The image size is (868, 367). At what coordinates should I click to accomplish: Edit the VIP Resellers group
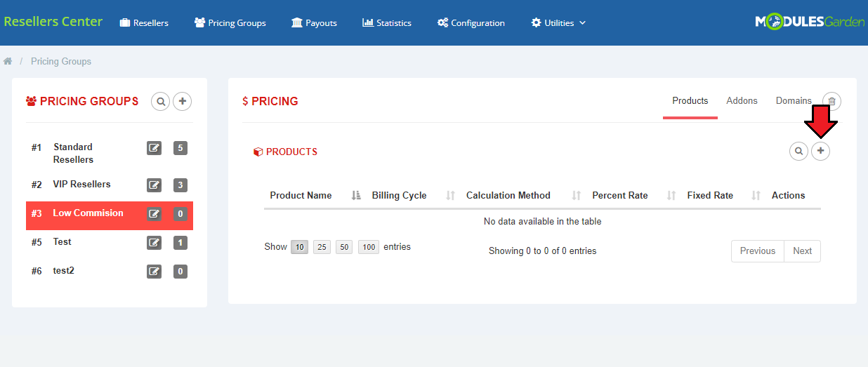click(x=154, y=185)
